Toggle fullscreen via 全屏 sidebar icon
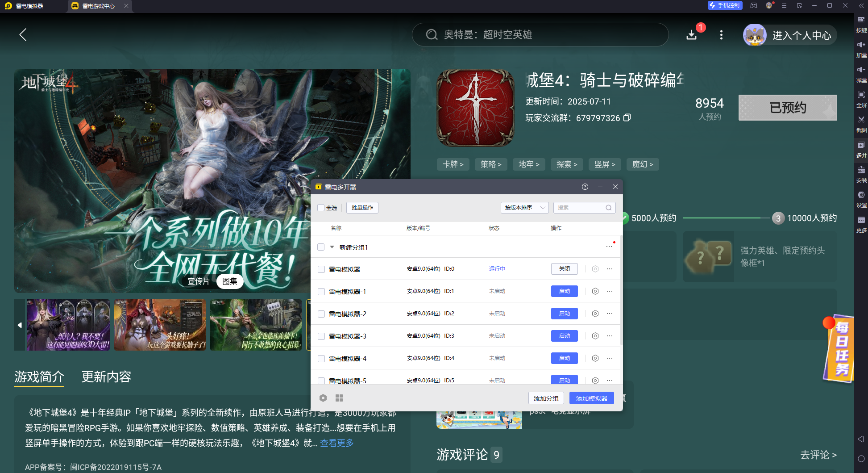This screenshot has width=868, height=473. coord(861,99)
